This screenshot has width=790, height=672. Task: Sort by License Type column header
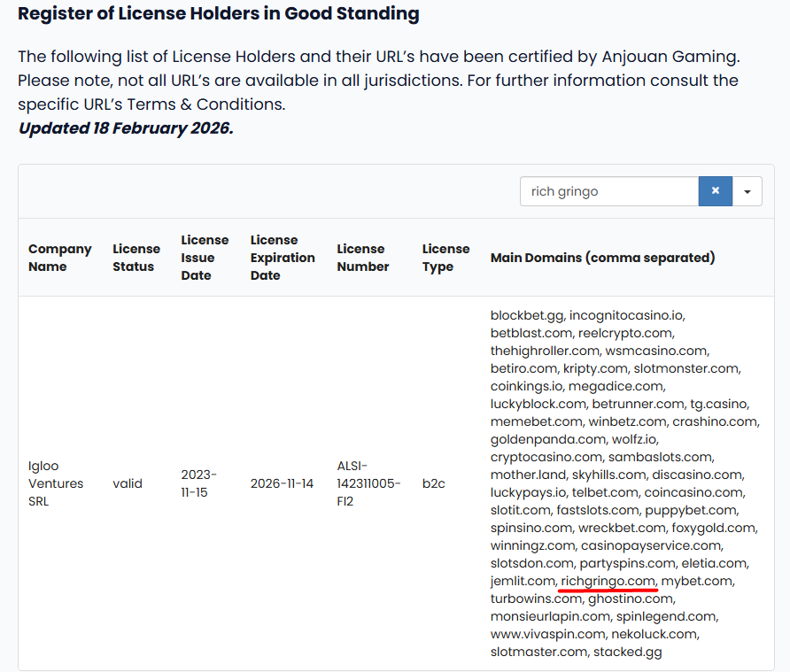click(445, 258)
